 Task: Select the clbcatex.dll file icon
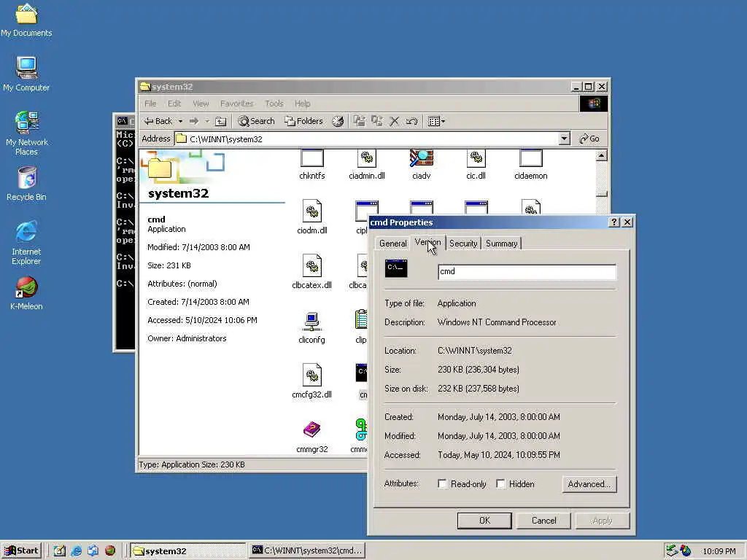point(312,272)
